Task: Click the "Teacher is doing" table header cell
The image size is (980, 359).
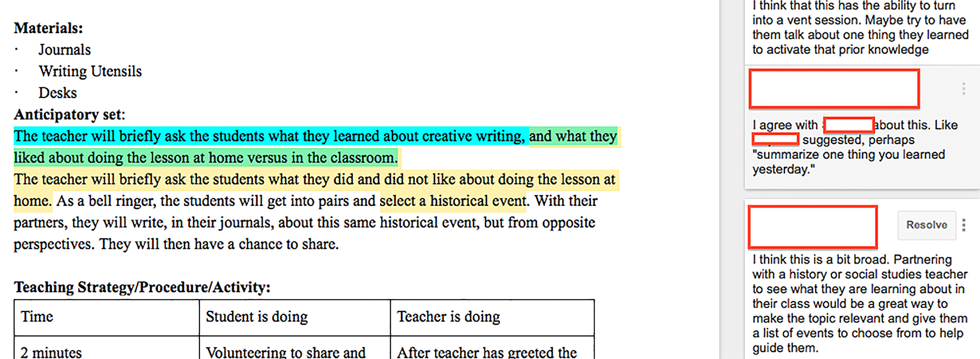Action: [x=448, y=317]
